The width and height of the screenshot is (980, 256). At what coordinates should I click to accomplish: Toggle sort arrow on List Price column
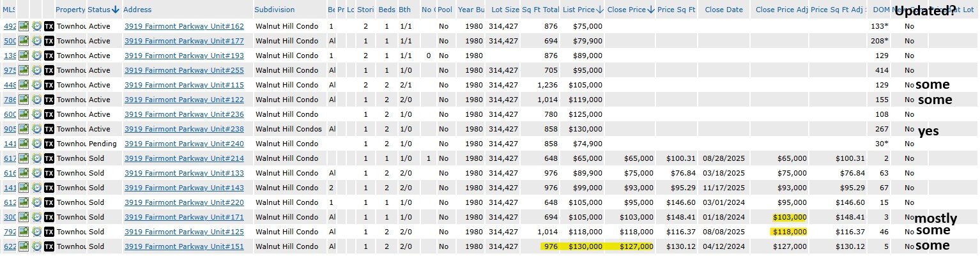601,10
